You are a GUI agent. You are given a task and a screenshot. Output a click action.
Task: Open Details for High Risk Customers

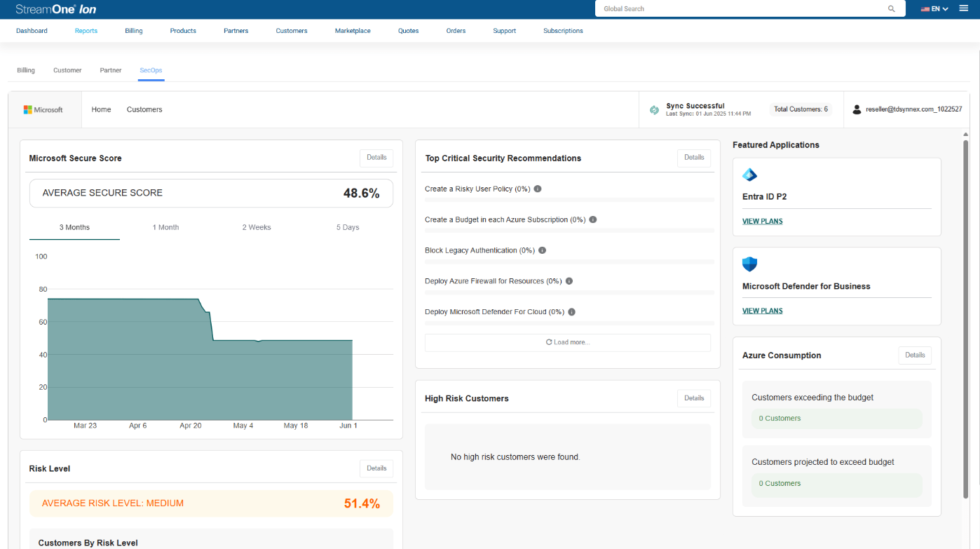694,398
